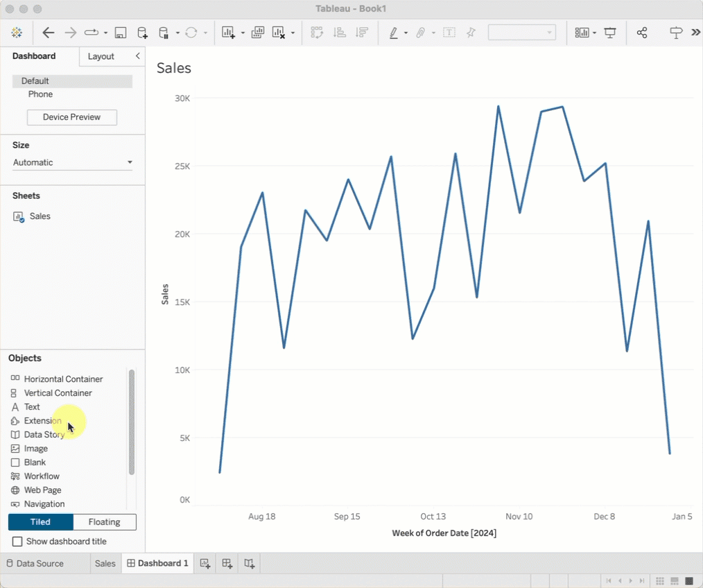Click the Redo forward arrow
Screen dimensions: 703x588
click(71, 33)
